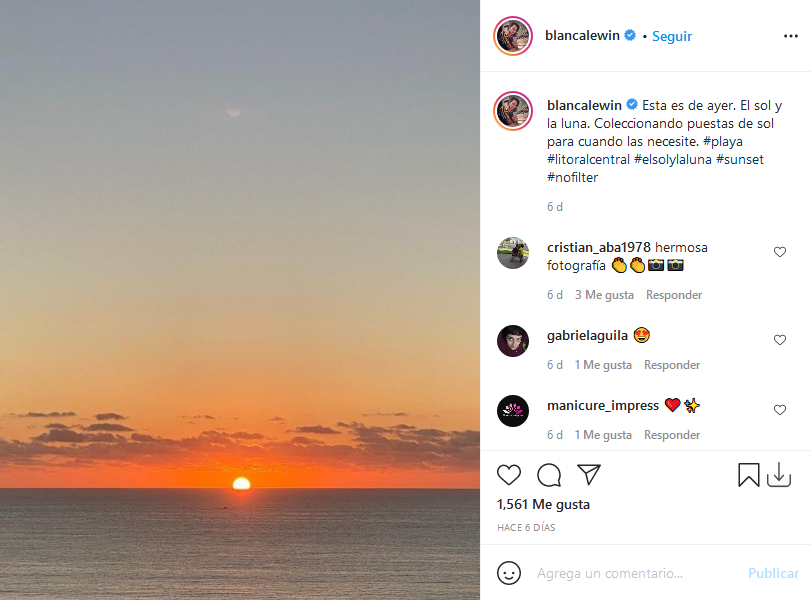Open blancalewin's profile picture in header
Image resolution: width=811 pixels, height=600 pixels.
513,36
